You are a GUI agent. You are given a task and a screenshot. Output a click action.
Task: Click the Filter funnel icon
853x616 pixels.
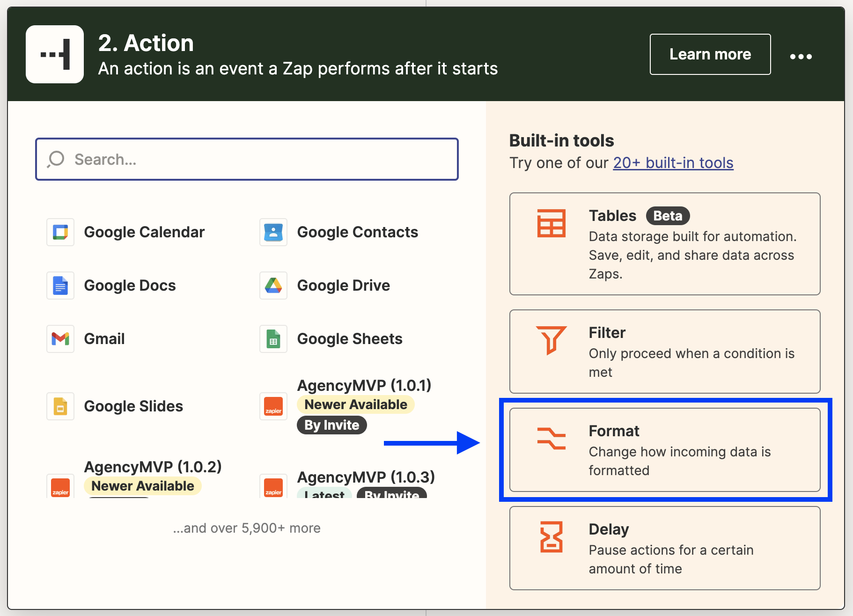[x=551, y=340]
